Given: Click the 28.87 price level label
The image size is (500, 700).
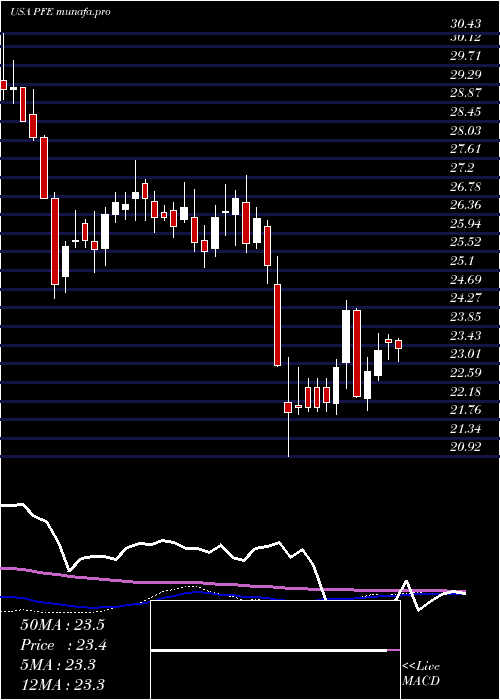Looking at the screenshot, I should click(466, 93).
